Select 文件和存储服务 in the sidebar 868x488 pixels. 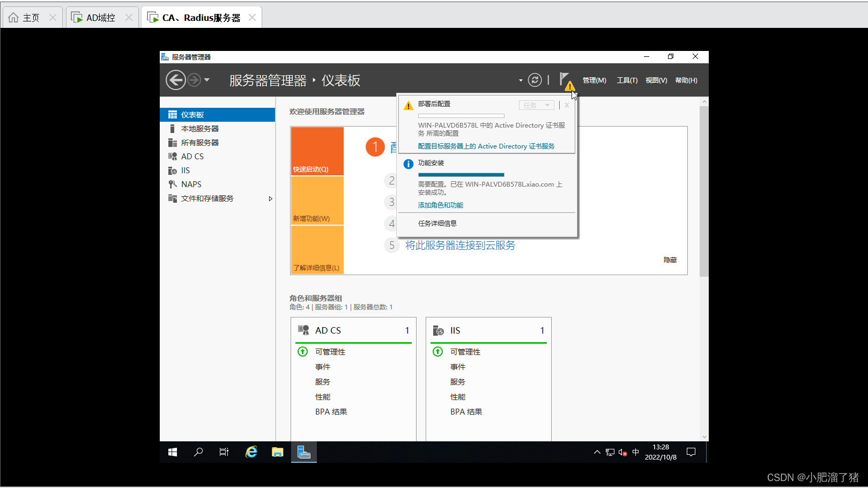pyautogui.click(x=218, y=198)
